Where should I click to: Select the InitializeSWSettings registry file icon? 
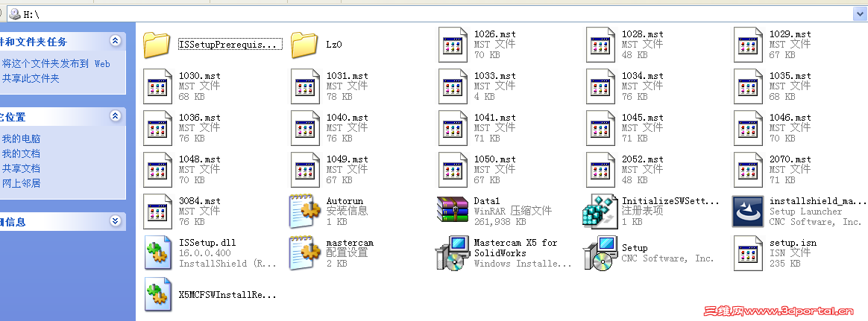tap(600, 211)
